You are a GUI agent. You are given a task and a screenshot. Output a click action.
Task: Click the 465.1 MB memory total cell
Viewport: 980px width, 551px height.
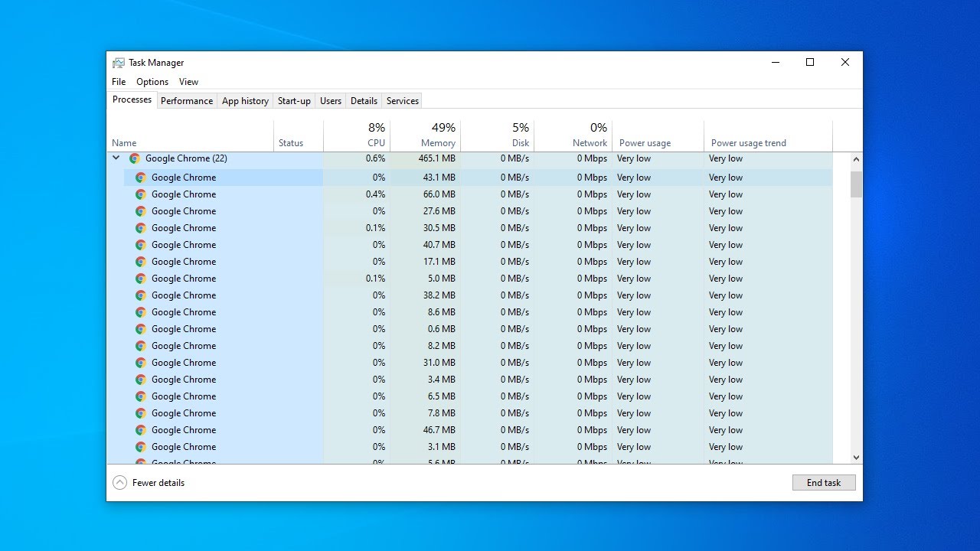tap(425, 158)
